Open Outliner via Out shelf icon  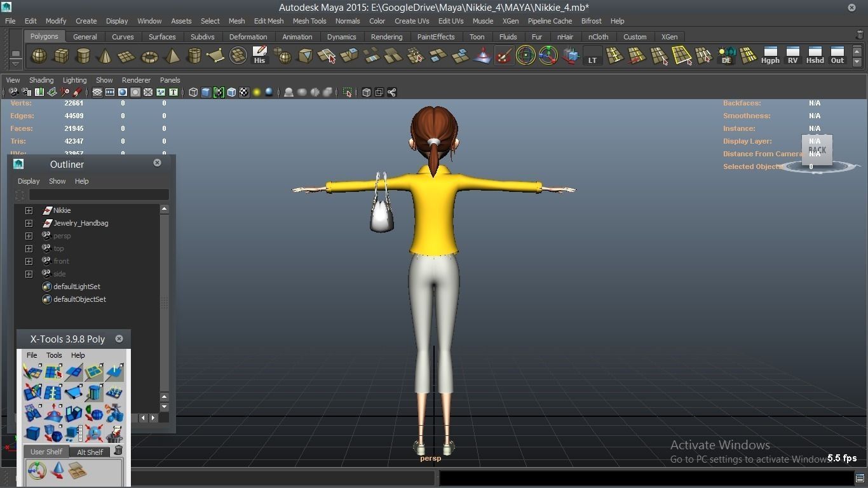(x=837, y=56)
